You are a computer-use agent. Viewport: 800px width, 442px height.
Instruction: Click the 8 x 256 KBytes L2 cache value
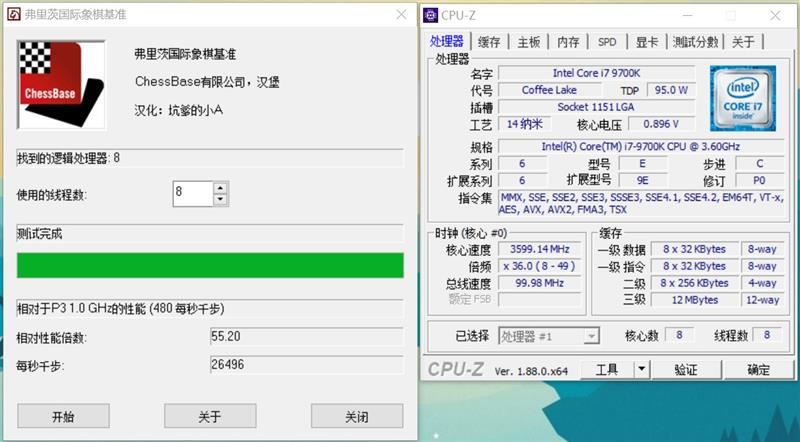pos(695,283)
